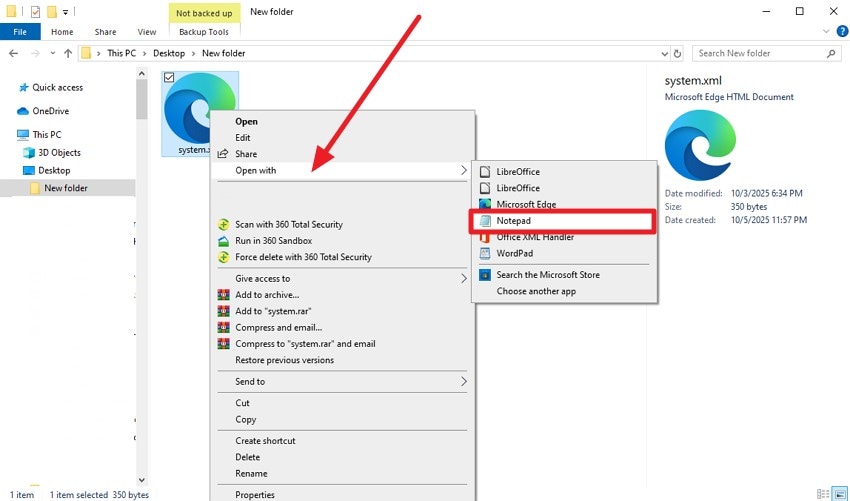Refresh the folder view
Image resolution: width=850 pixels, height=501 pixels.
click(677, 53)
